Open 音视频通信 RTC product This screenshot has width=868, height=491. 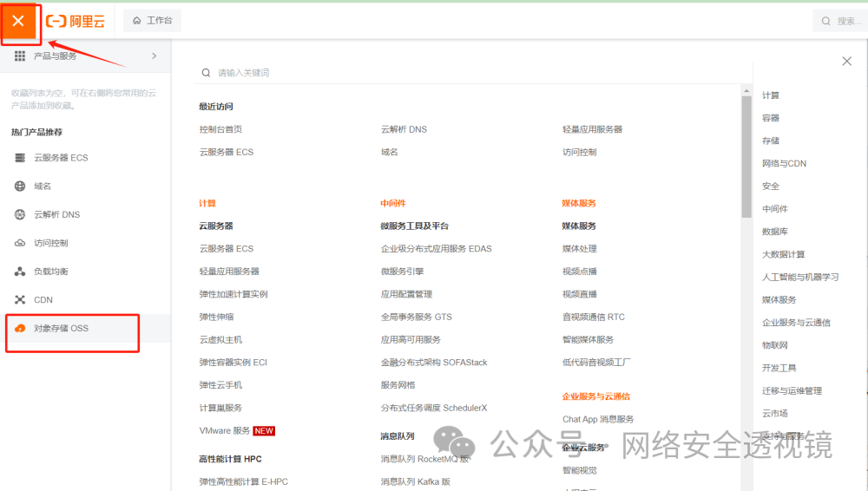tap(594, 317)
